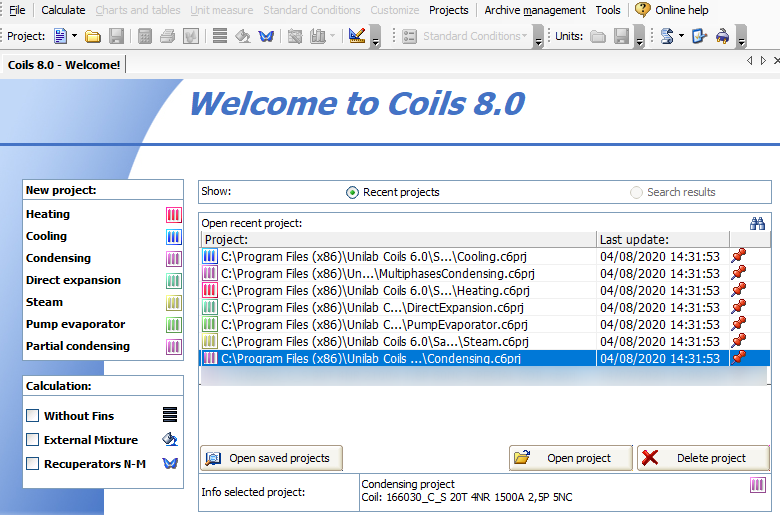Click the Open project button
Screen dimensions: 780x515
point(571,458)
